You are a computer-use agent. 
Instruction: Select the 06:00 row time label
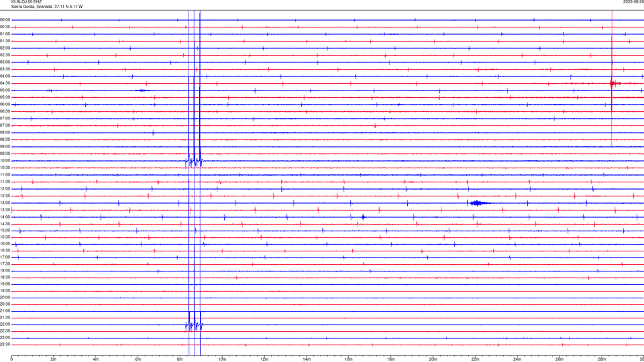point(5,105)
